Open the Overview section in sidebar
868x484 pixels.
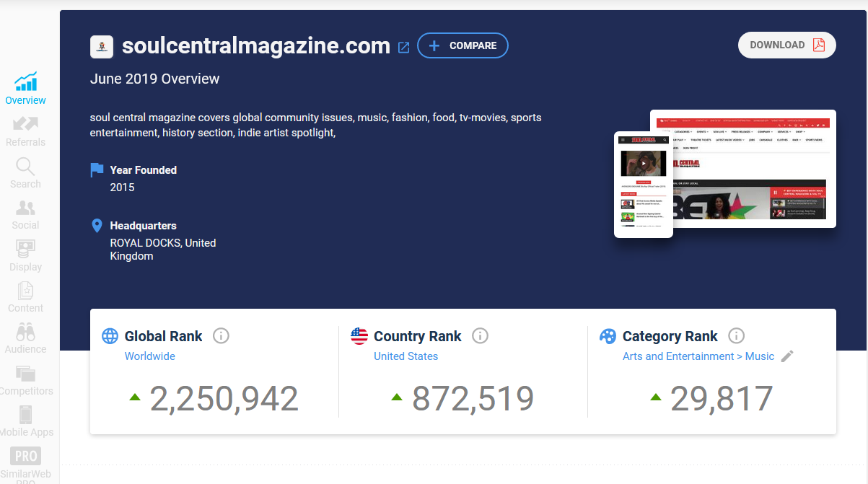(25, 89)
